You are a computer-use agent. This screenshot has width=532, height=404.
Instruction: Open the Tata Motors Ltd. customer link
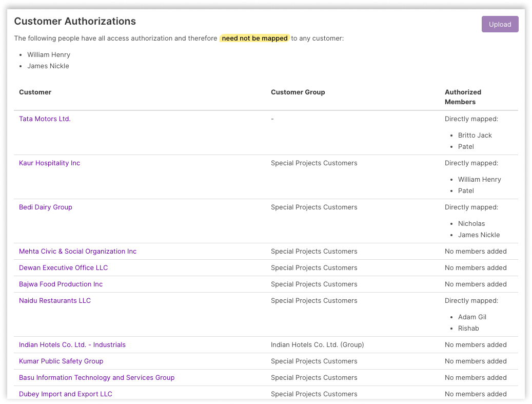(45, 119)
